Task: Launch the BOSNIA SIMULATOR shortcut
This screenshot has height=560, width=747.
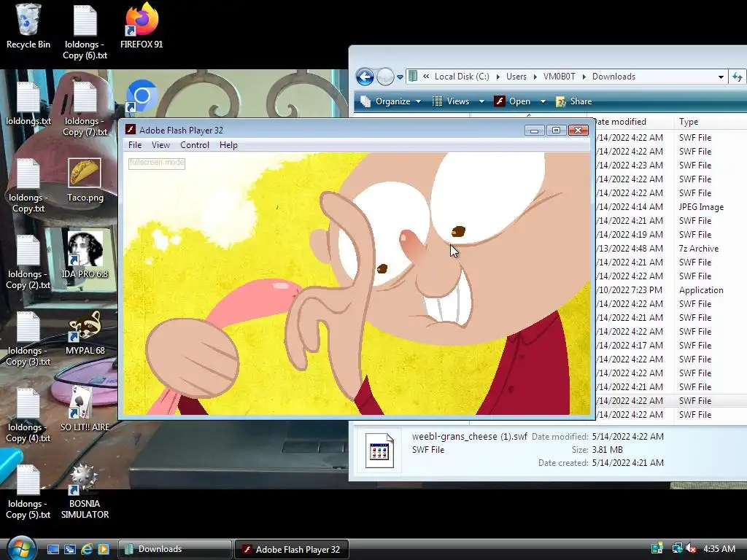Action: click(85, 491)
